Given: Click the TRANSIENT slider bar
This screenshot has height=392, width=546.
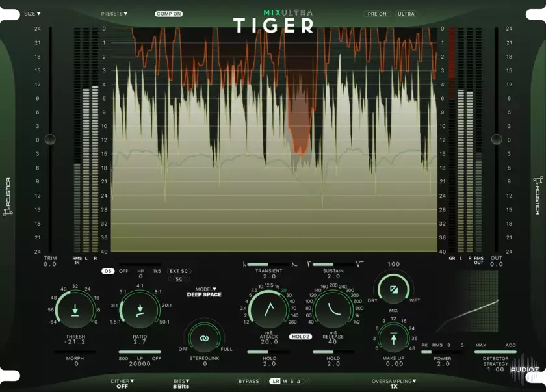Looking at the screenshot, I should (269, 265).
